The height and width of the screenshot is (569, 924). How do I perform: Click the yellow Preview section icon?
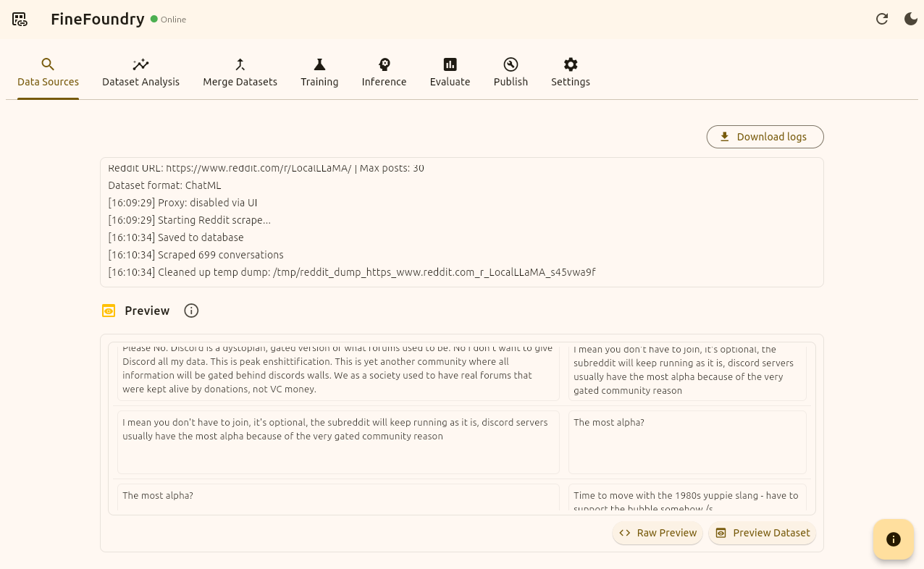pyautogui.click(x=109, y=311)
